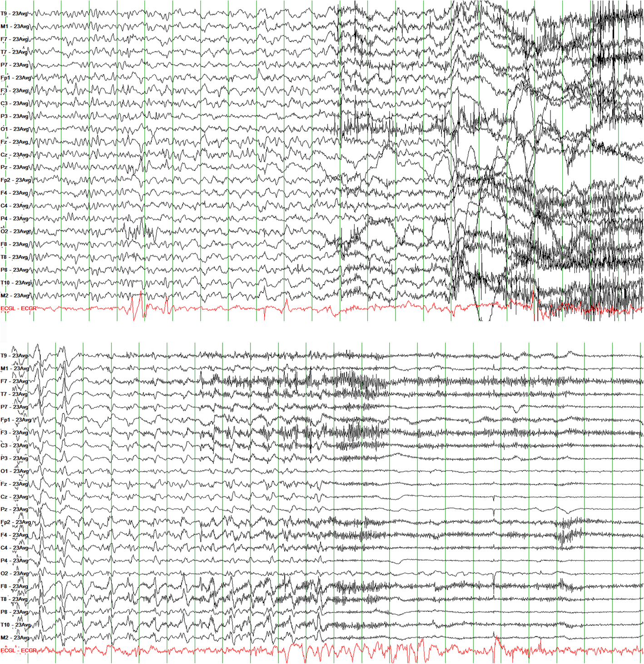Select the red ECGL - ECGR label in upper panel
The height and width of the screenshot is (664, 644).
pos(19,309)
